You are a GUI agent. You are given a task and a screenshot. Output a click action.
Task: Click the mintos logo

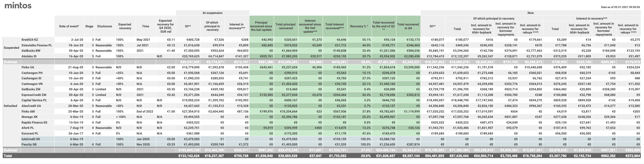18,5
